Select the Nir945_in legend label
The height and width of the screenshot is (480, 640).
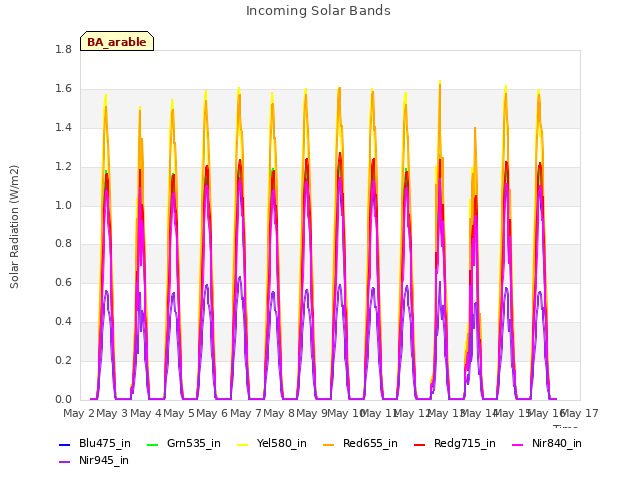click(104, 461)
